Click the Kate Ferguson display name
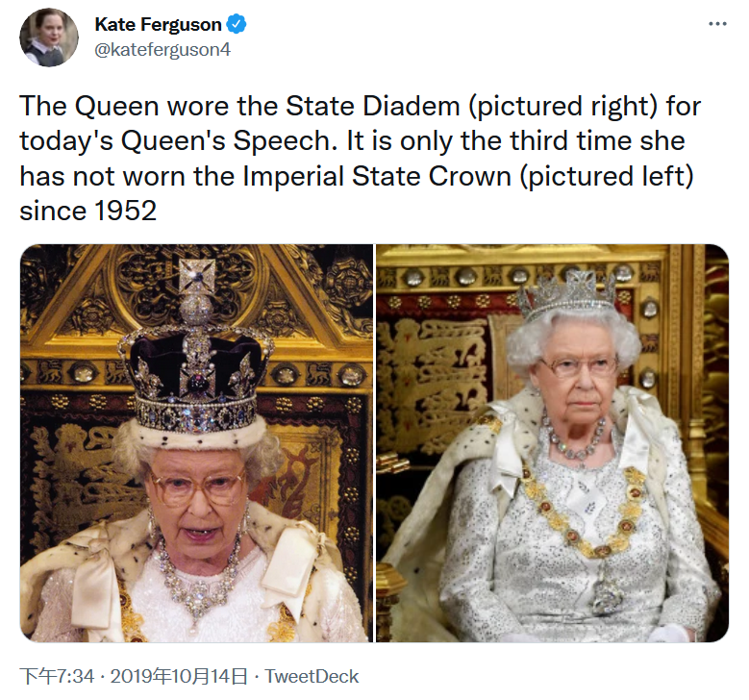749x700 pixels. click(x=158, y=25)
